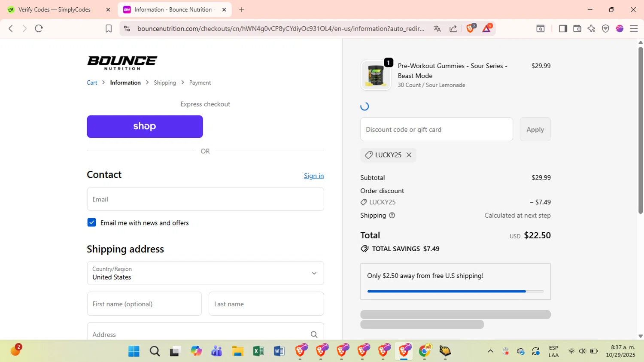The width and height of the screenshot is (644, 362).
Task: Close the Verify Codes SimplyCodes tab
Action: click(x=108, y=9)
